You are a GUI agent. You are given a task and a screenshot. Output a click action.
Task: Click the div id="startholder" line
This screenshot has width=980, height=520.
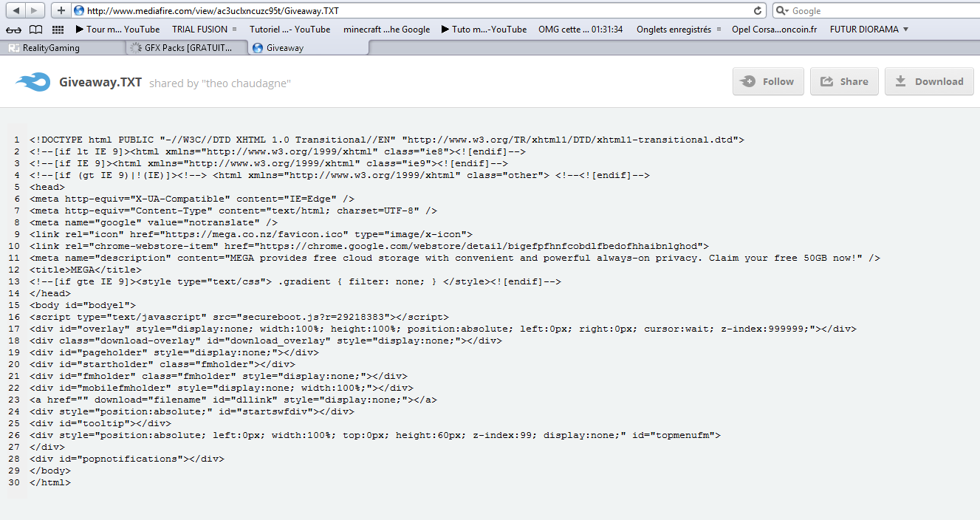click(162, 364)
